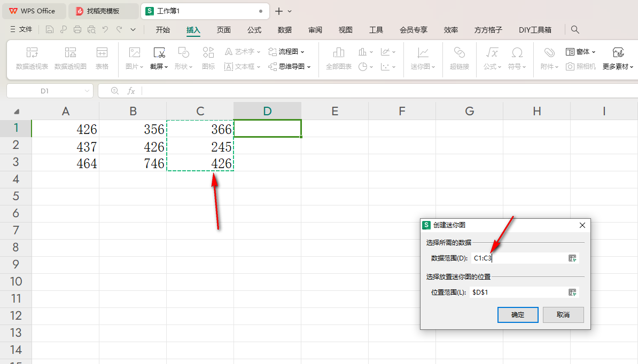
Task: Close the 创建迷你图 dialog
Action: click(x=582, y=225)
